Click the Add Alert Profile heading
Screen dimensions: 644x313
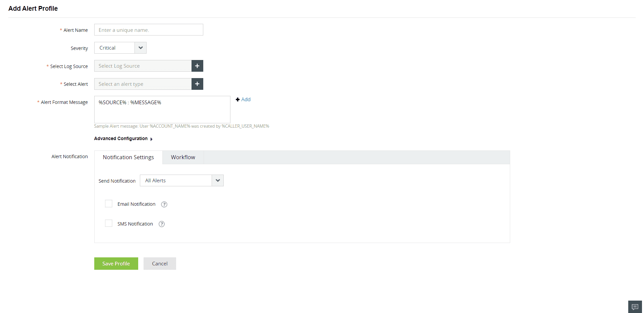[33, 9]
